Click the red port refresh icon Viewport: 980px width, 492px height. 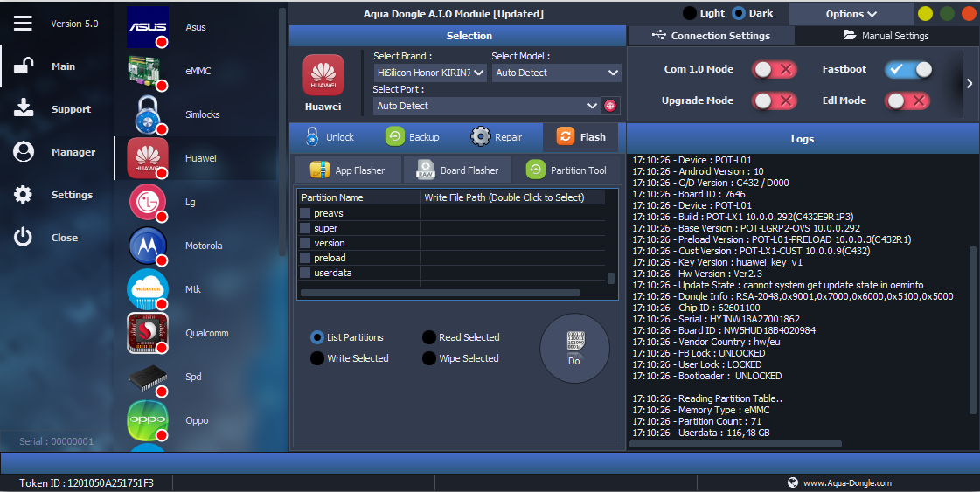click(610, 106)
